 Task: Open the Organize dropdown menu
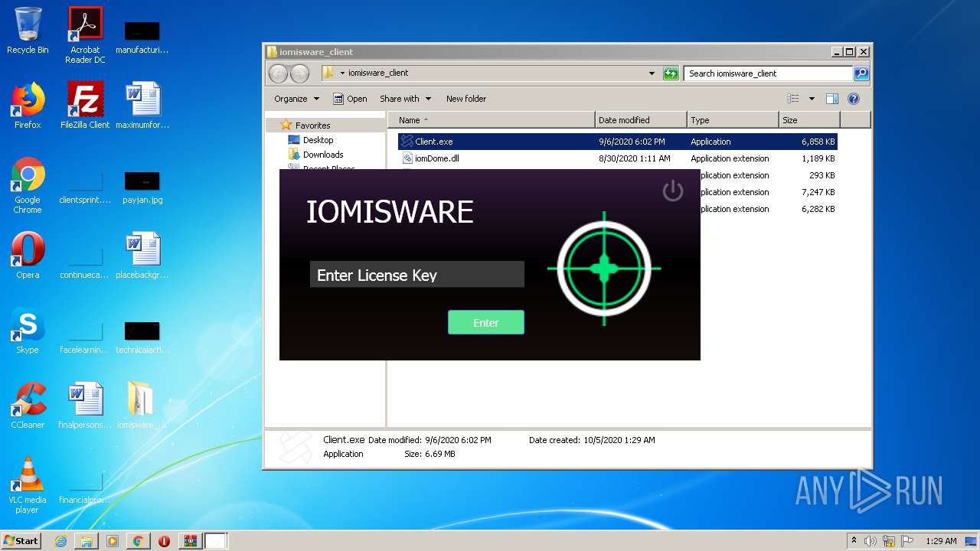point(296,99)
